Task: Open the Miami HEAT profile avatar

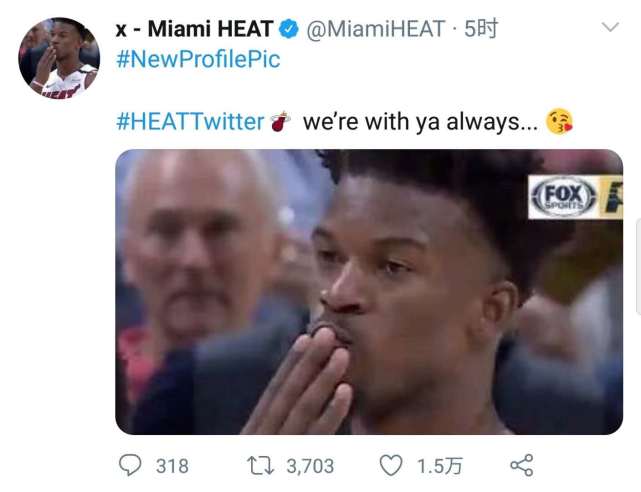Action: [x=59, y=58]
